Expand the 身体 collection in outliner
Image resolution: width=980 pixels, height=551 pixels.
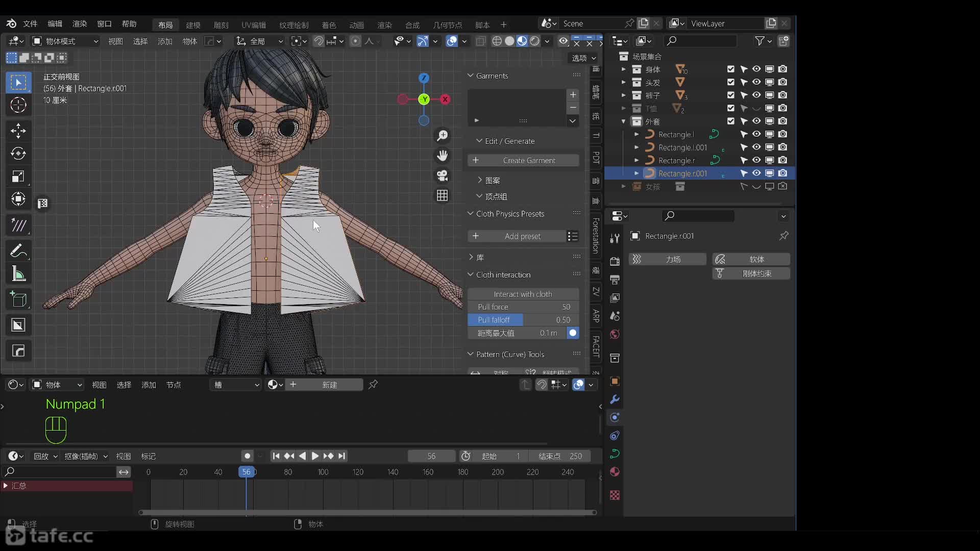[x=623, y=69]
